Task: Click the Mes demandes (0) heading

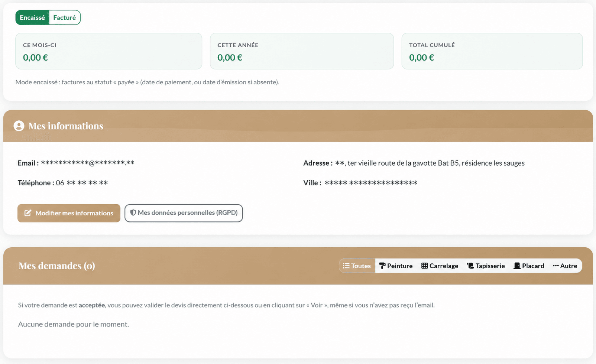Action: pos(57,266)
